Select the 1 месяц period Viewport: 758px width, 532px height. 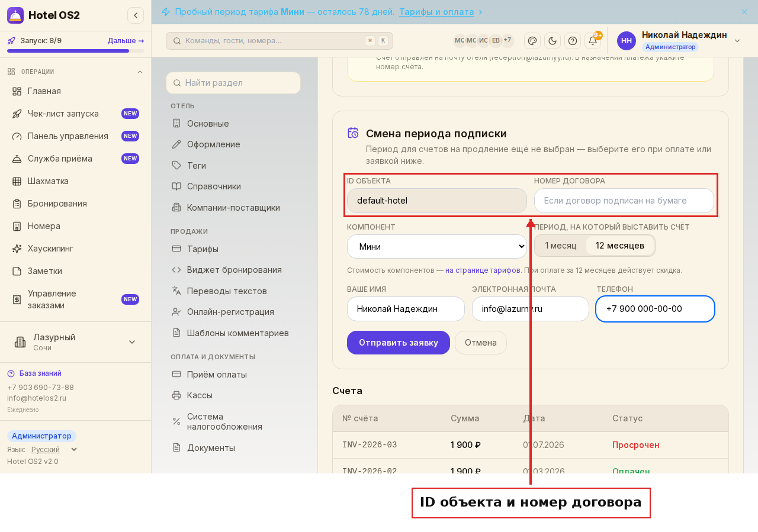click(x=561, y=246)
